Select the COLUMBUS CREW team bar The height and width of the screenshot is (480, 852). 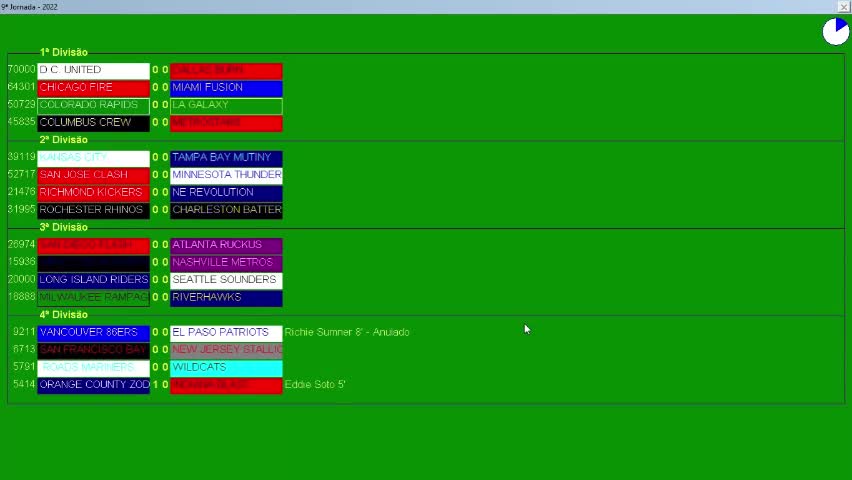[x=93, y=123]
